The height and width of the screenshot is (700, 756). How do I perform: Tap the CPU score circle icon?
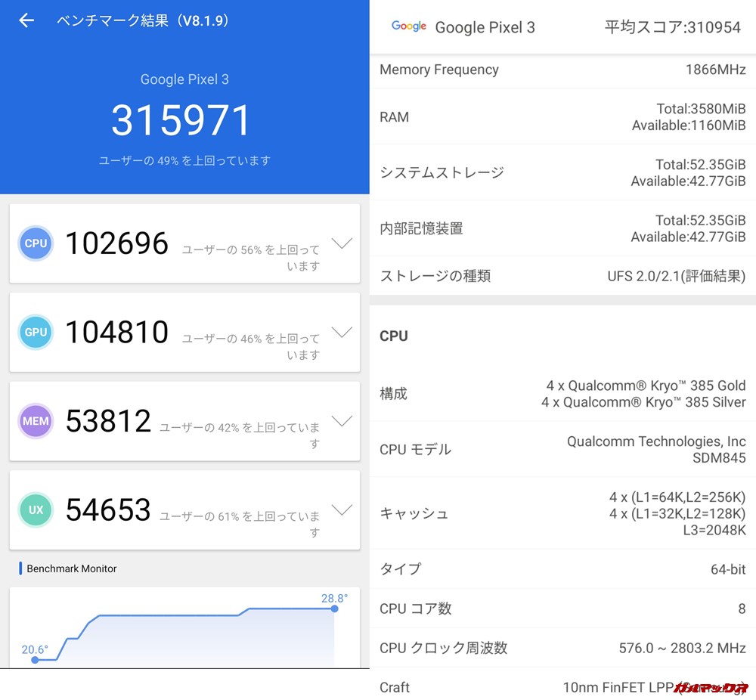point(36,243)
